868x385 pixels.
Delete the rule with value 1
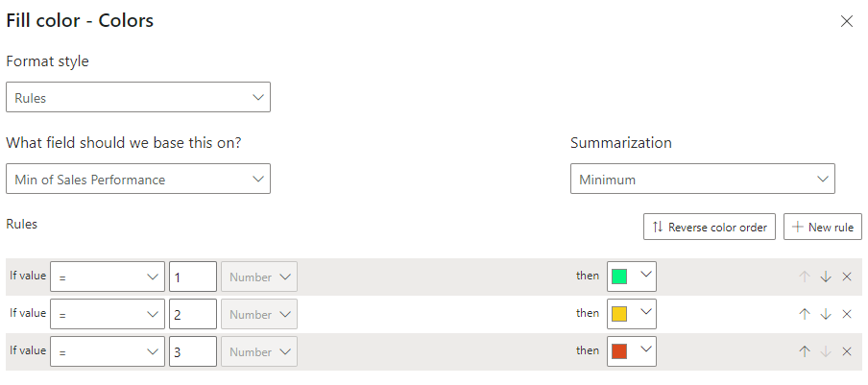coord(847,277)
